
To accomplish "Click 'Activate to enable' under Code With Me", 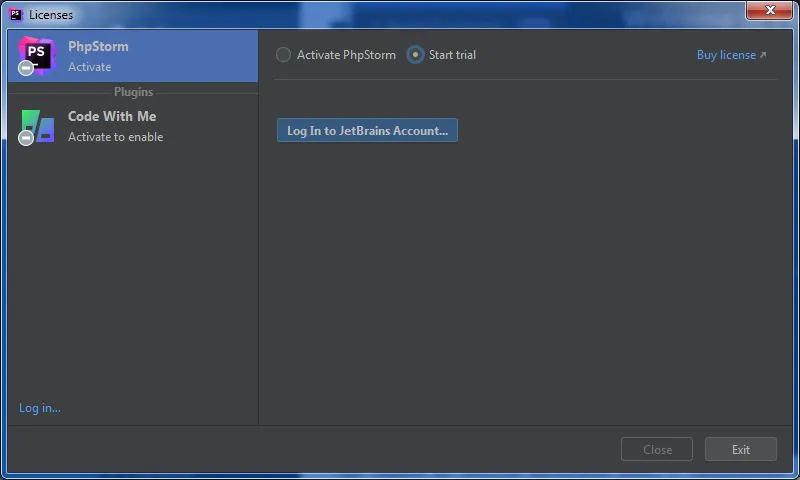I will [x=115, y=137].
